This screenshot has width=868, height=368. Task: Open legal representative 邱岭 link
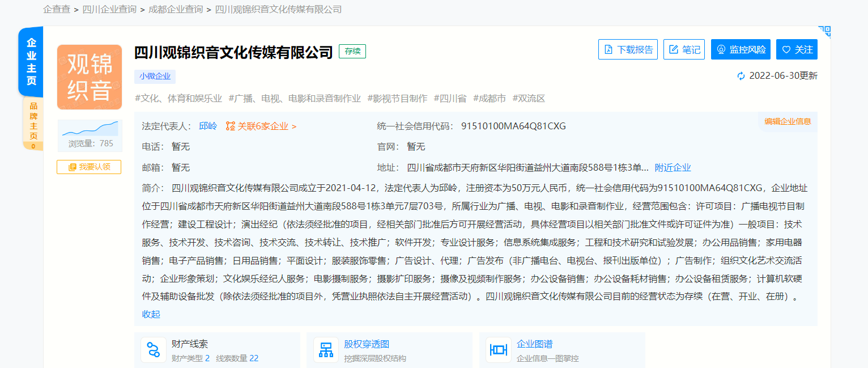pos(208,126)
